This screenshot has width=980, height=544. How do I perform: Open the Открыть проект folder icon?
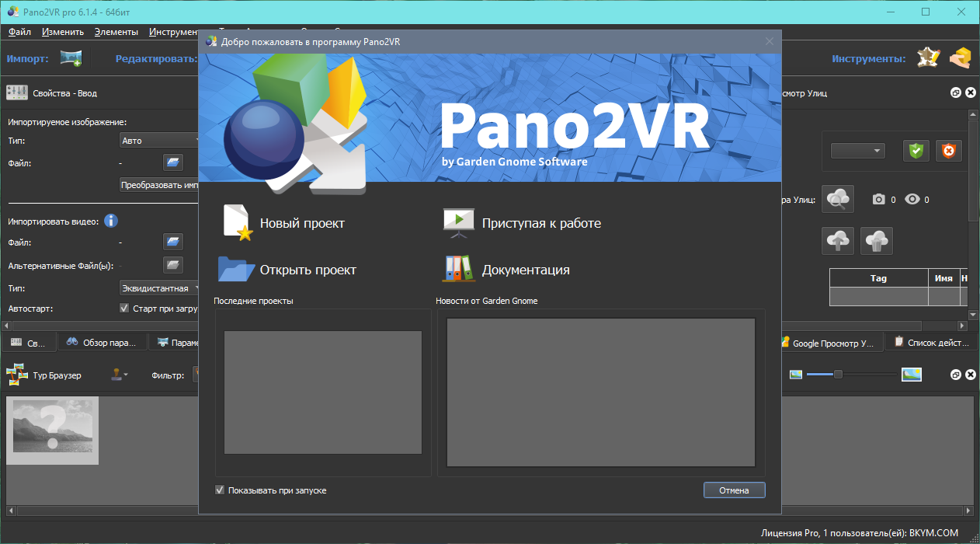click(x=237, y=269)
